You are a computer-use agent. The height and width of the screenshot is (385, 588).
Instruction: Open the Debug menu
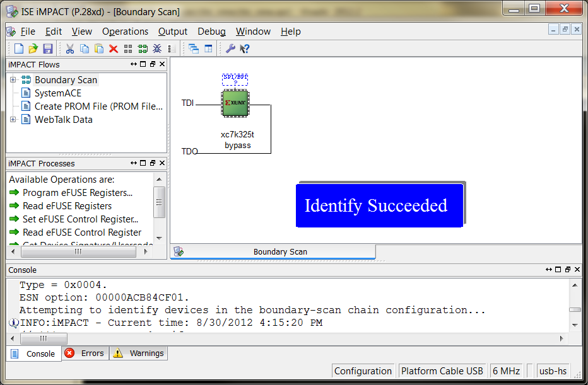[211, 32]
